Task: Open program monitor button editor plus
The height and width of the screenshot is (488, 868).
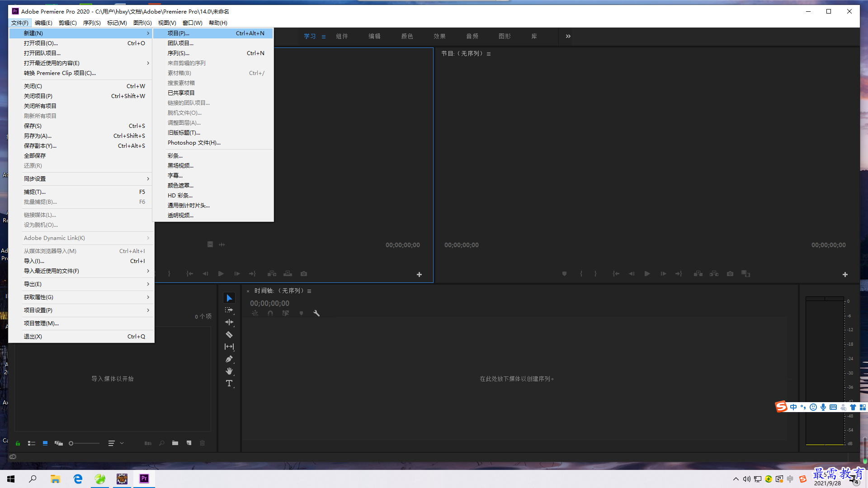Action: pyautogui.click(x=845, y=274)
